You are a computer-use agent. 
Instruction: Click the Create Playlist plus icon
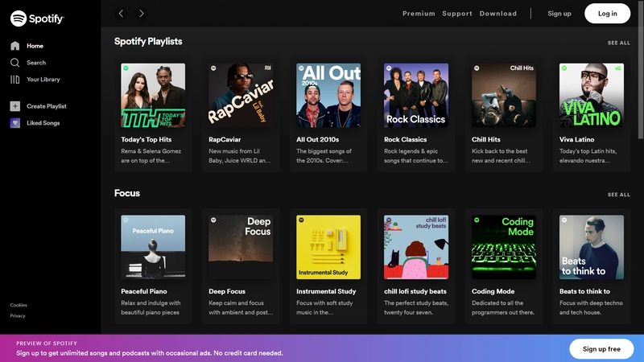click(15, 106)
